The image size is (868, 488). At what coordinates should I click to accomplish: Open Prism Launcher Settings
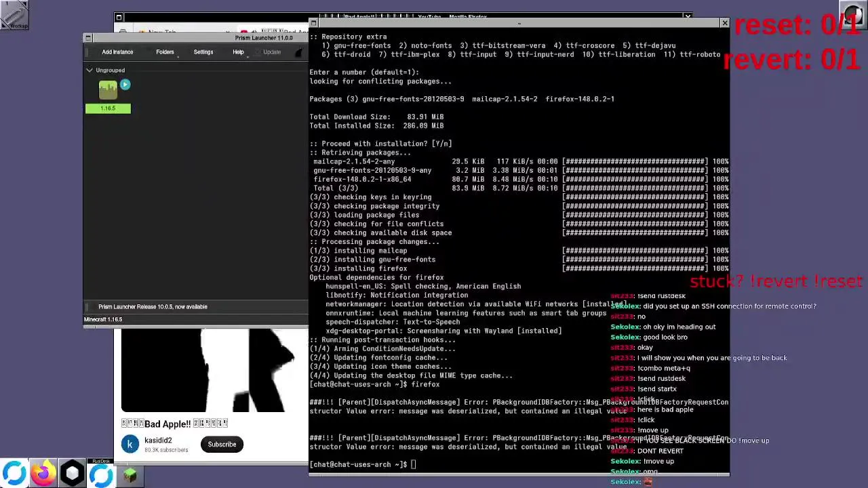(203, 52)
